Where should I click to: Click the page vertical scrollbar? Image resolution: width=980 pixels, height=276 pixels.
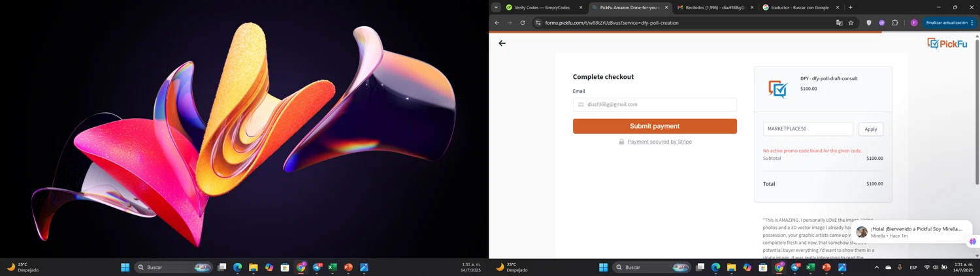click(x=977, y=111)
